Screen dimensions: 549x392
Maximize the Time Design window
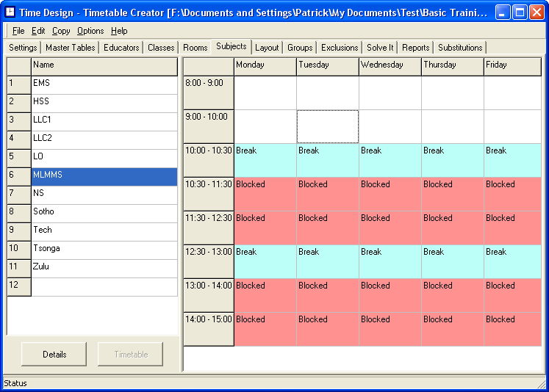520,12
